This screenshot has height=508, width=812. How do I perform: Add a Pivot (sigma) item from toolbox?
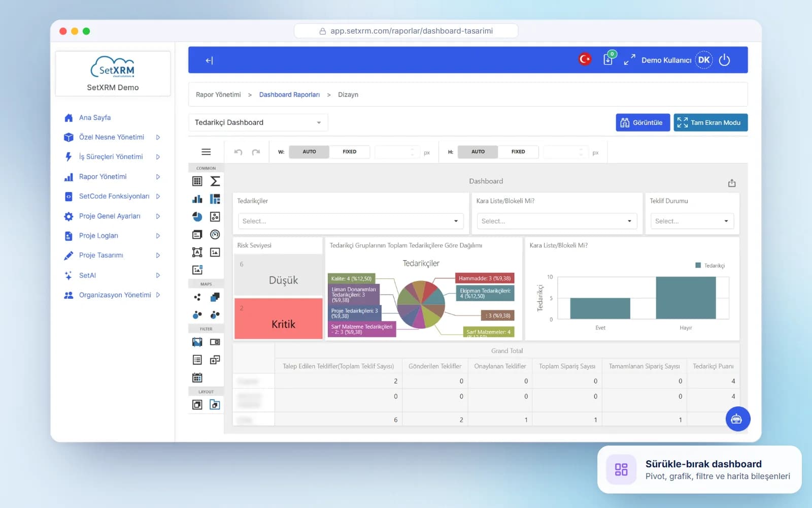[215, 181]
